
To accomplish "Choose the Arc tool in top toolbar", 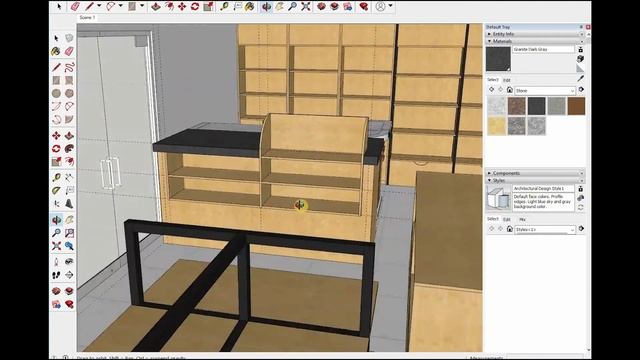I will 111,6.
